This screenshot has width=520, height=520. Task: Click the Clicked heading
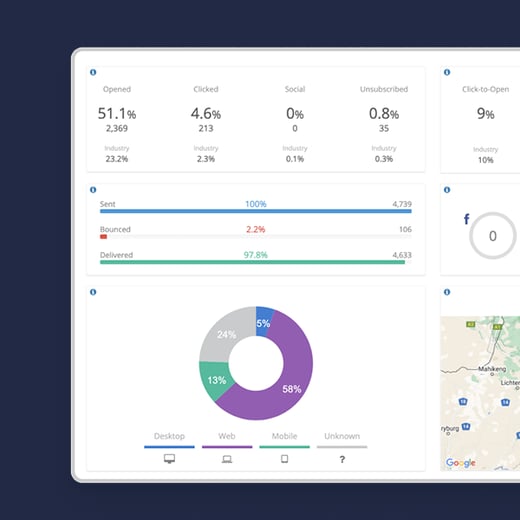click(x=206, y=89)
